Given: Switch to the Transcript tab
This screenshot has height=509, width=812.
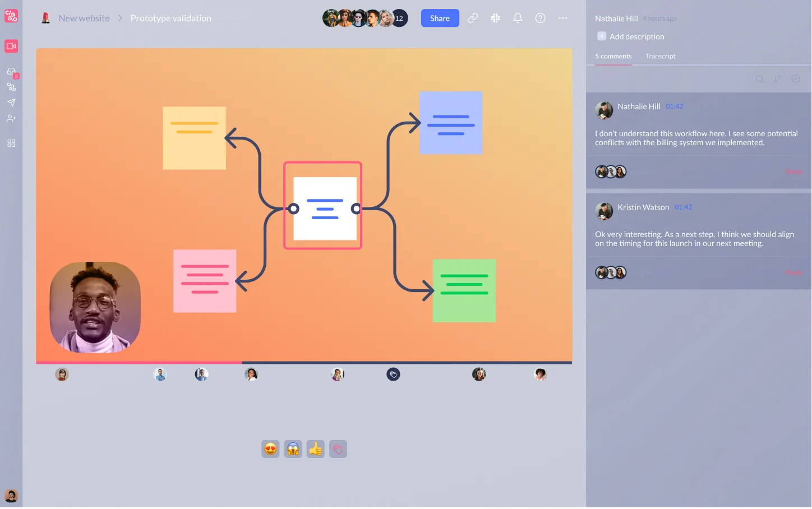Looking at the screenshot, I should click(660, 56).
